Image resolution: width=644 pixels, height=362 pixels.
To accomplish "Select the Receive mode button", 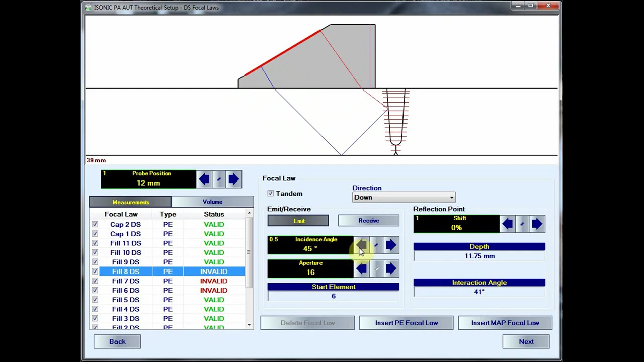I will coord(369,221).
